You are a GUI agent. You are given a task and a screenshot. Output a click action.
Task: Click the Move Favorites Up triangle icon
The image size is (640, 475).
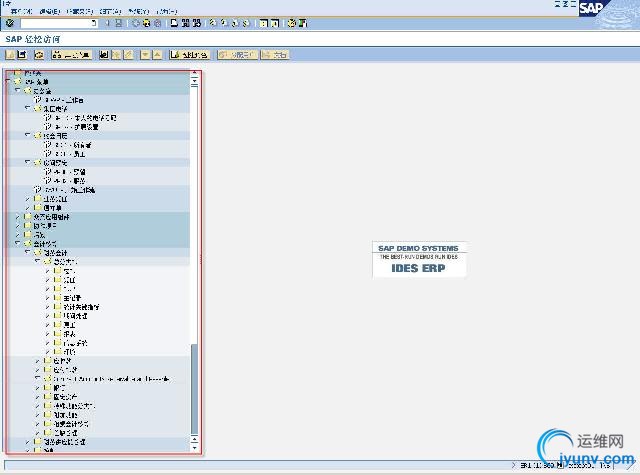[157, 54]
